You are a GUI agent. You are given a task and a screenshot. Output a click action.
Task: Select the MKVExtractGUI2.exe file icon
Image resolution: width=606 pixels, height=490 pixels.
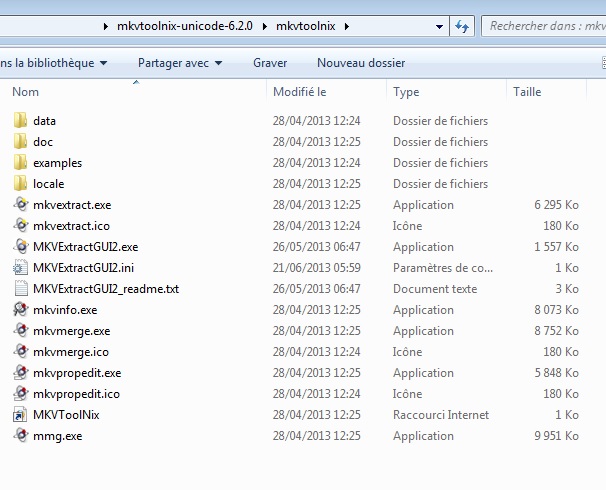[x=21, y=247]
